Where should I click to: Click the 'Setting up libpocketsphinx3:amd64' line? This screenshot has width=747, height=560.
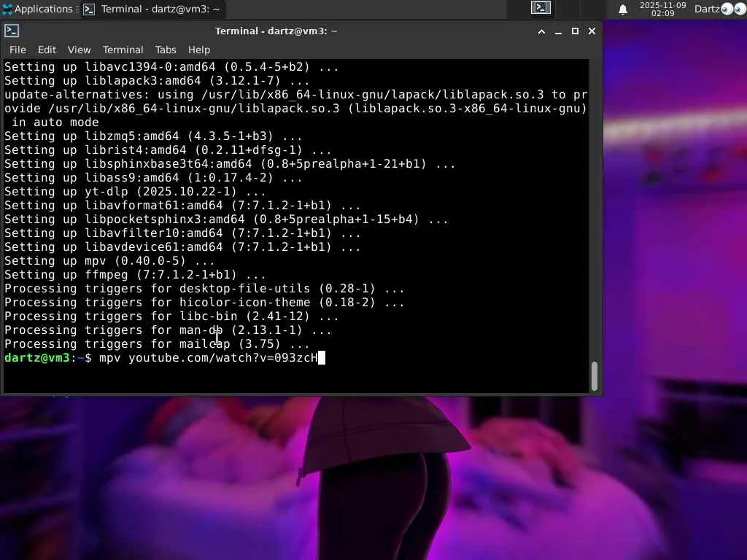click(226, 219)
